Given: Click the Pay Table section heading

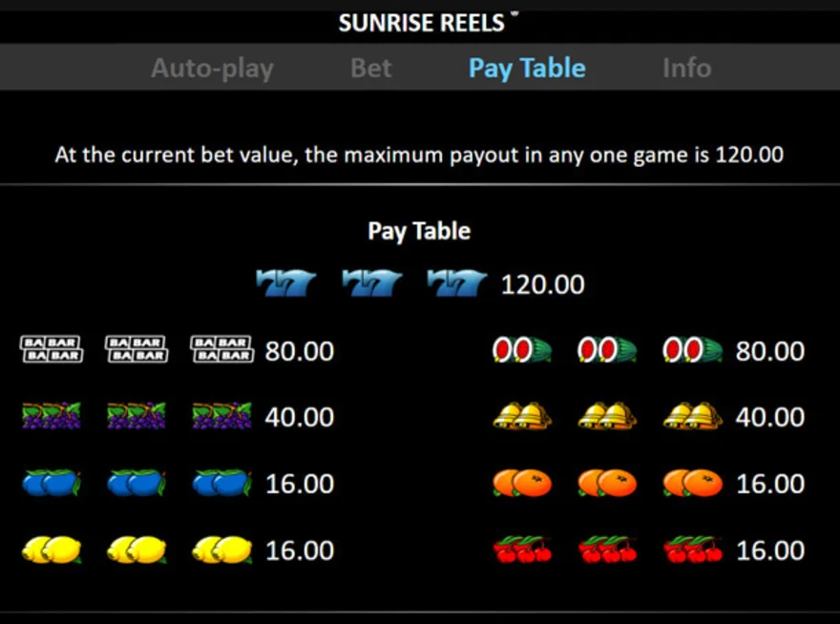Looking at the screenshot, I should coord(419,232).
